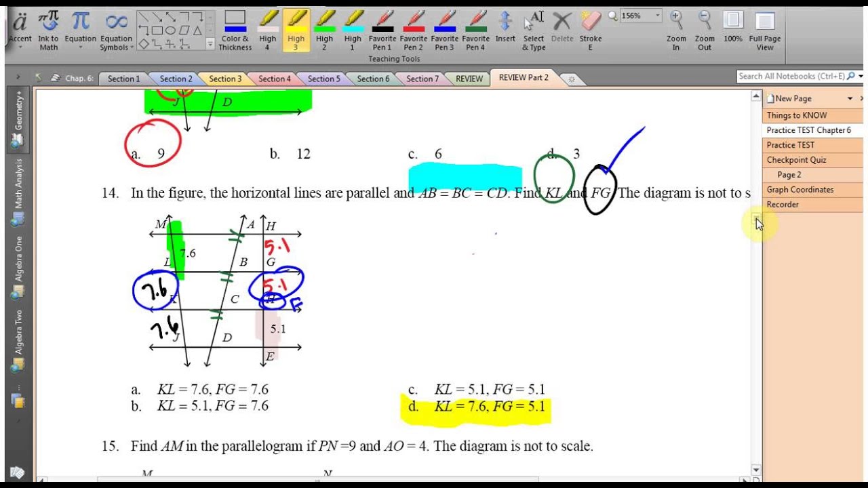Image resolution: width=868 pixels, height=488 pixels.
Task: Open the Section 6 tab
Action: 374,79
